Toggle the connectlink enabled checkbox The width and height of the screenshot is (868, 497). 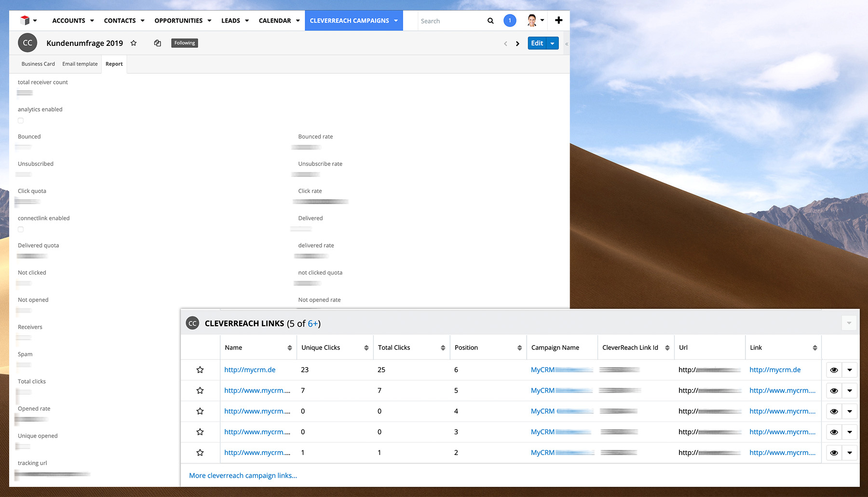click(21, 230)
